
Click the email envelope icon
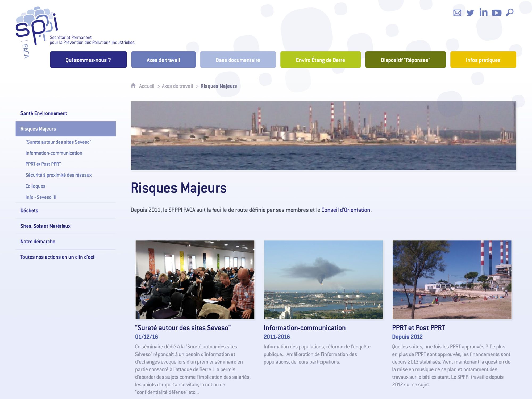(457, 13)
